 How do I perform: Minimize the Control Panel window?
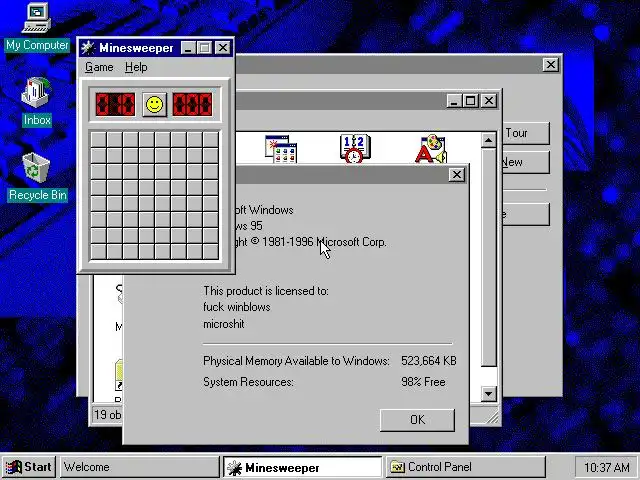454,100
